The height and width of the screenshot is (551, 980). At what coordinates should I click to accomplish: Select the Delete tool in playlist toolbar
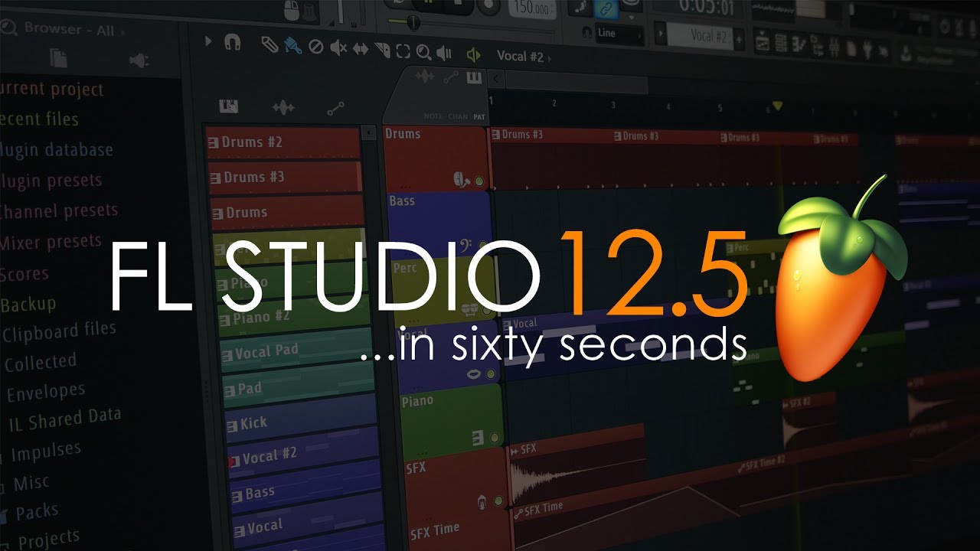(x=315, y=47)
